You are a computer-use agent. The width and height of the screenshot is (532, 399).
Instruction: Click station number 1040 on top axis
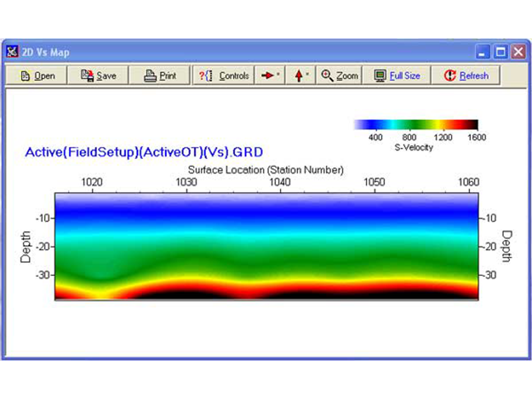point(280,182)
